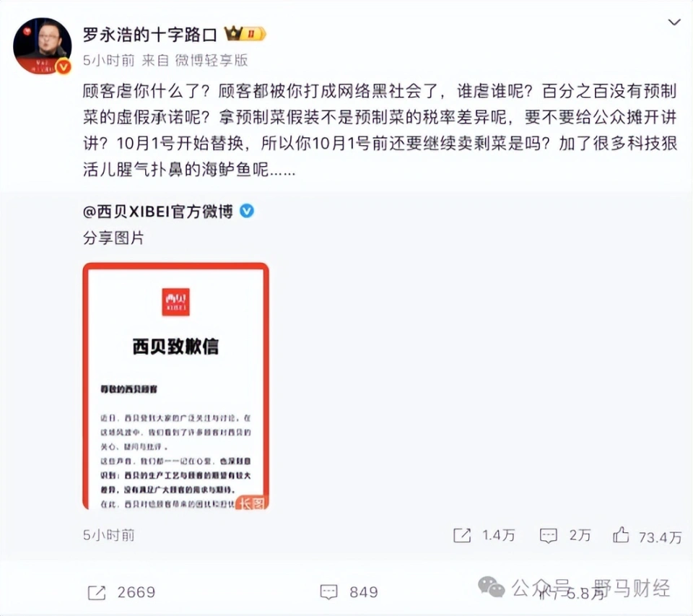Tap the orange verified V badge on the avatar
This screenshot has width=693, height=616.
coord(64,66)
